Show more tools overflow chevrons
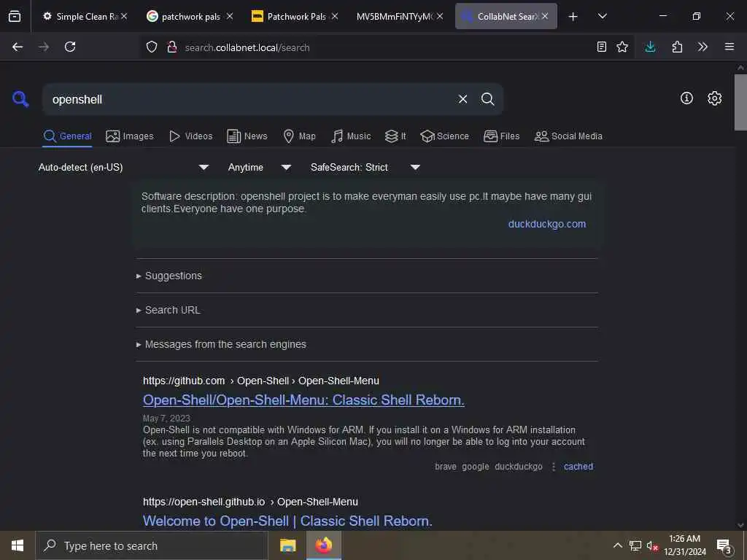 pos(703,47)
